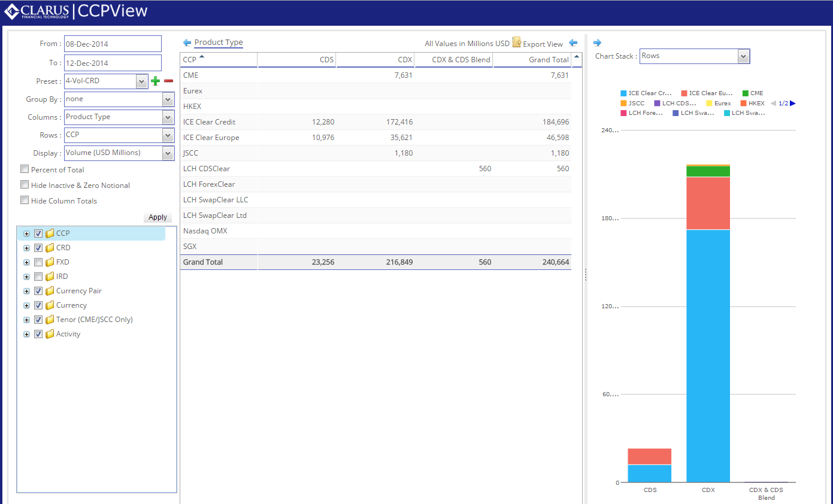
Task: Click the Activity folder icon
Action: point(50,334)
